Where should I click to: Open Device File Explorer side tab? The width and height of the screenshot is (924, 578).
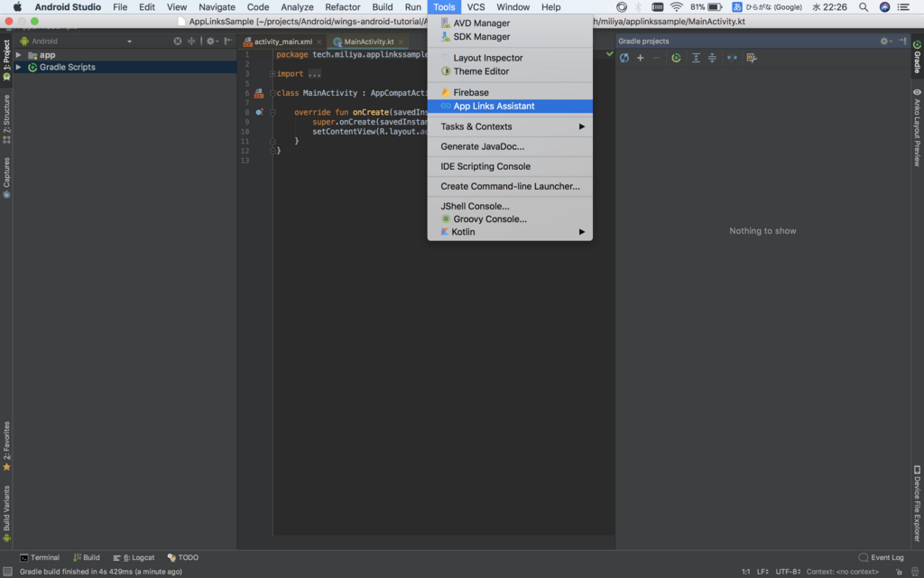[918, 504]
